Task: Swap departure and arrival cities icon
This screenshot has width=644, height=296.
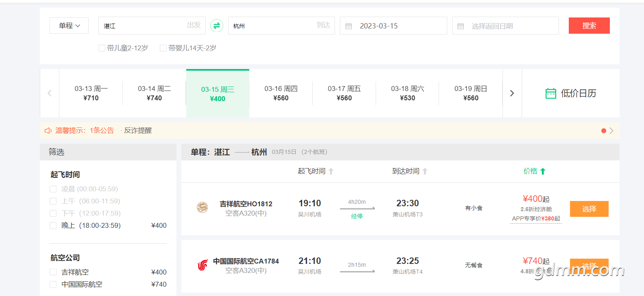Action: click(217, 26)
